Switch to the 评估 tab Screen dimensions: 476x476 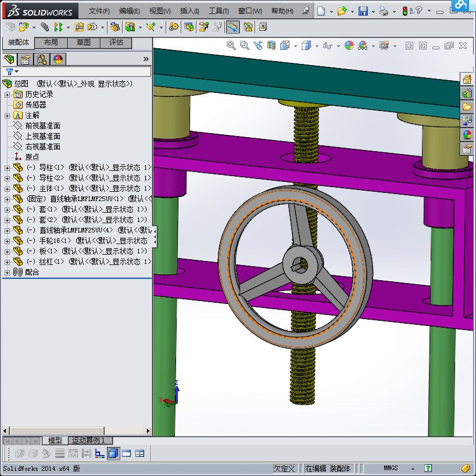116,42
